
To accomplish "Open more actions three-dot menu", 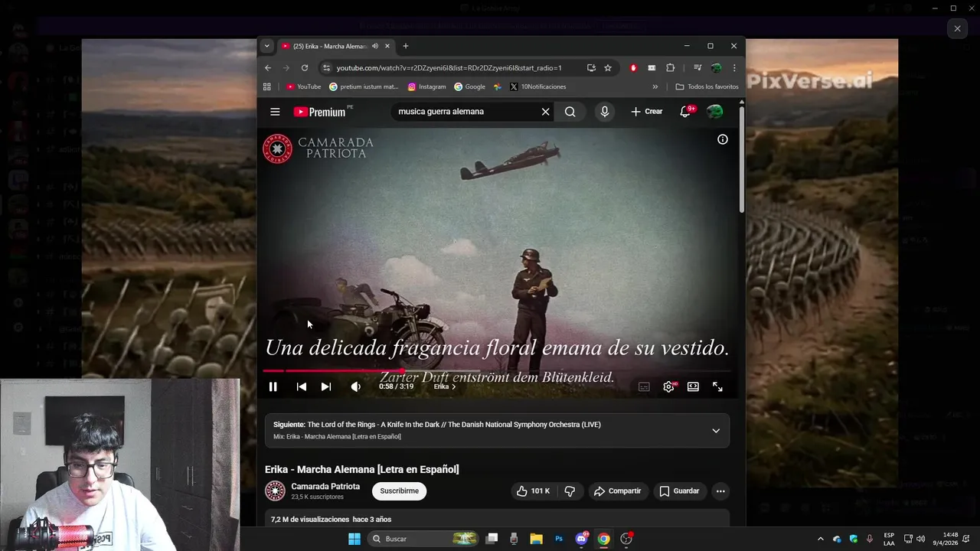I will (x=720, y=491).
